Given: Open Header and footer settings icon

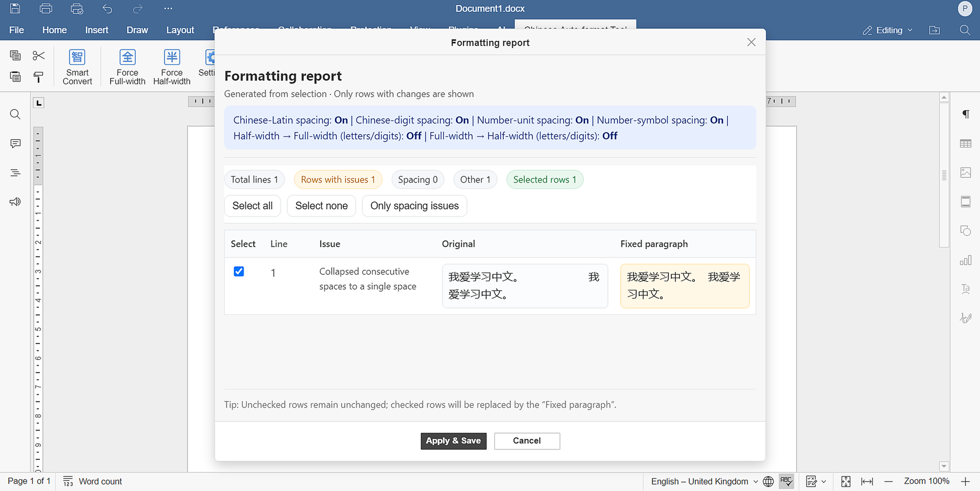Looking at the screenshot, I should pos(966,202).
